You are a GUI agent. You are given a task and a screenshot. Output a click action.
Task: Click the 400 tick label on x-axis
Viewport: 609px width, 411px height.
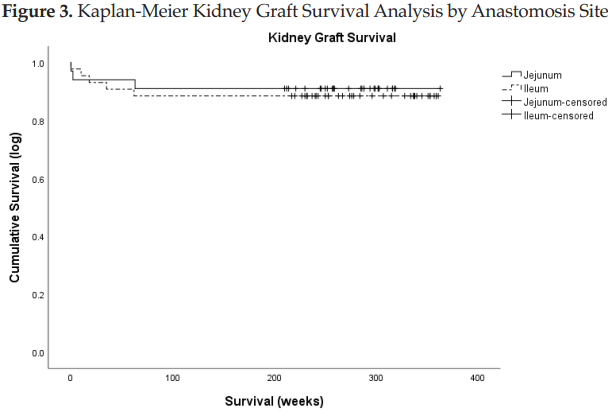click(x=477, y=378)
